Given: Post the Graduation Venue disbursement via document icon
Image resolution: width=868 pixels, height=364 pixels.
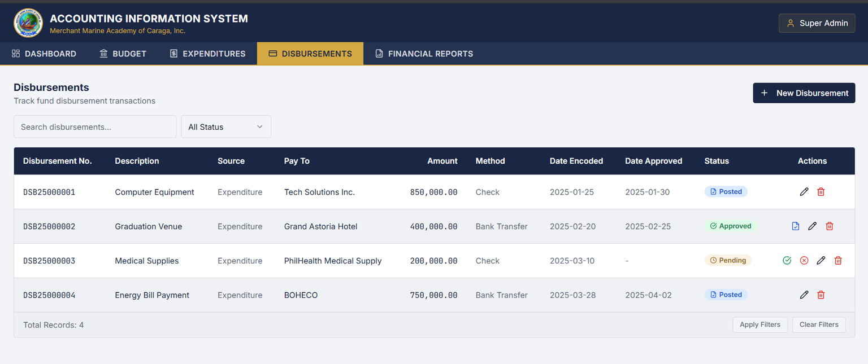Looking at the screenshot, I should pos(796,226).
